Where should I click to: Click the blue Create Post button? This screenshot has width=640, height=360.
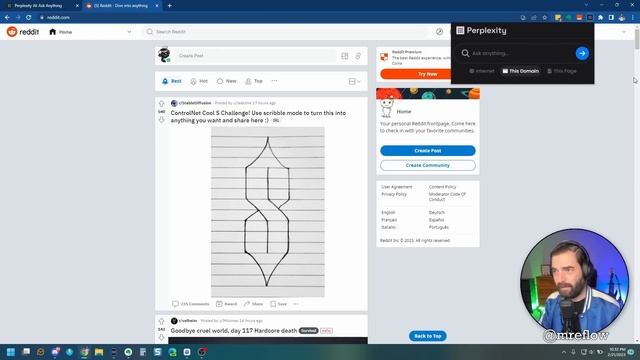point(428,151)
